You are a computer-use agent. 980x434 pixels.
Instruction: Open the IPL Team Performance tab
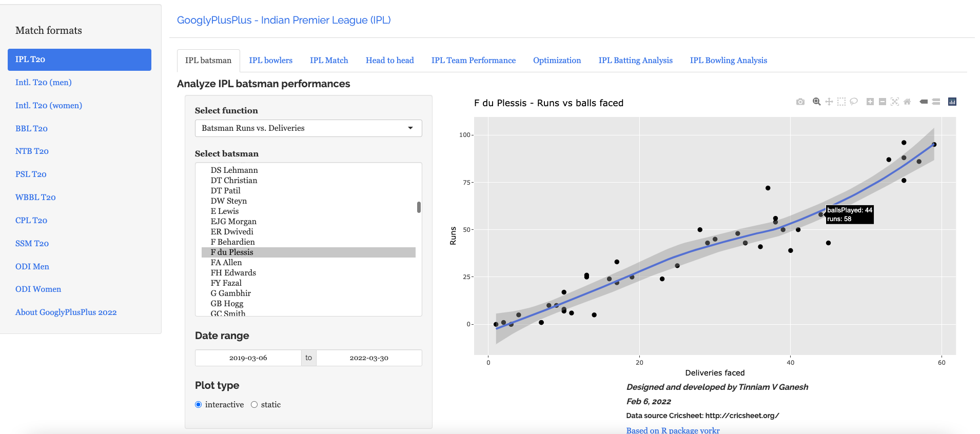click(x=473, y=60)
